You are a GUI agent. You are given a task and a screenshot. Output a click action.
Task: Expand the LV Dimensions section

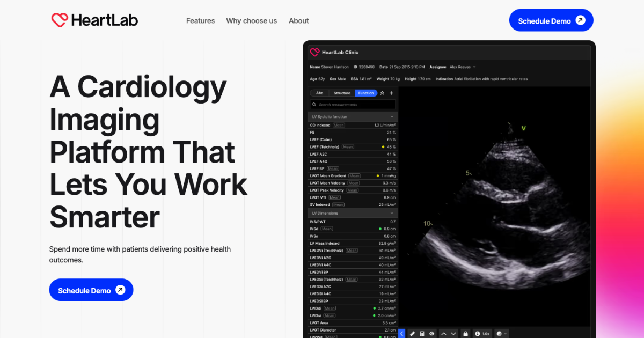click(391, 213)
